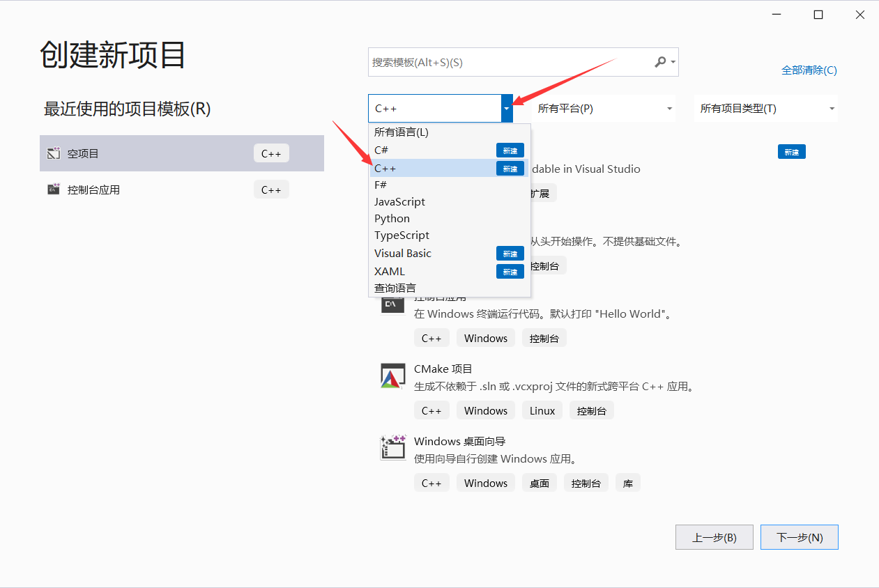The width and height of the screenshot is (879, 588).
Task: Open the 所有项目类型(T) dropdown
Action: (x=766, y=109)
